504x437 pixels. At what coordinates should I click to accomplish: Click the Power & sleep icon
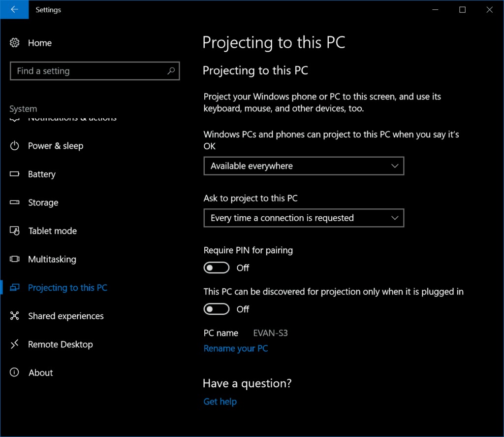(15, 146)
